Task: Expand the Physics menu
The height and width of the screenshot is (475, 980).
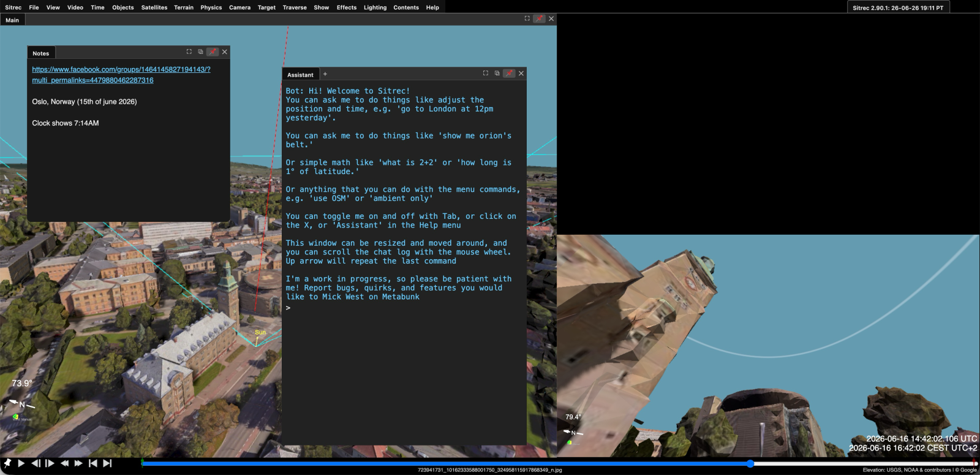Action: click(211, 7)
